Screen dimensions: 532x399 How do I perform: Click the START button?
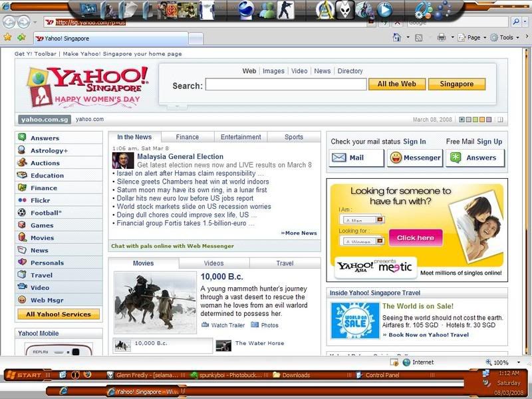pos(25,375)
